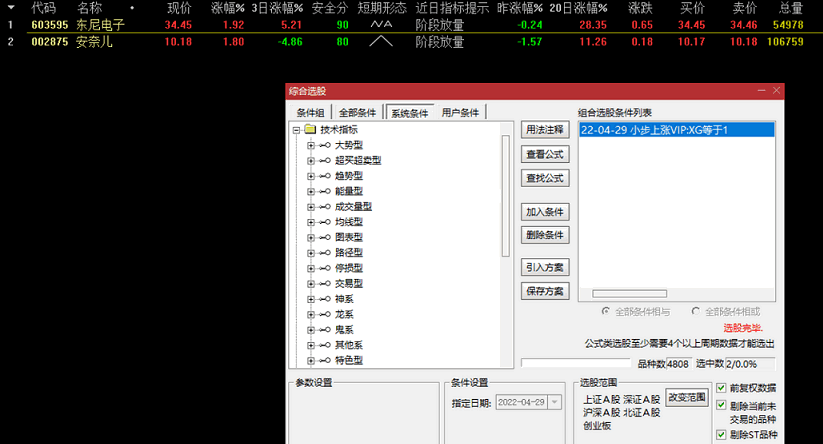
Task: Open the 指定日期 dropdown arrow
Action: 555,403
